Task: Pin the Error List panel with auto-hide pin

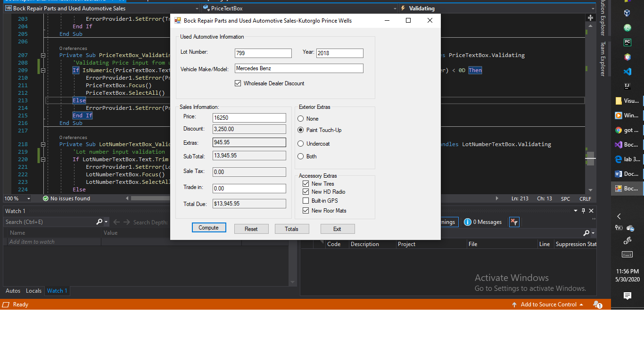Action: pos(583,211)
